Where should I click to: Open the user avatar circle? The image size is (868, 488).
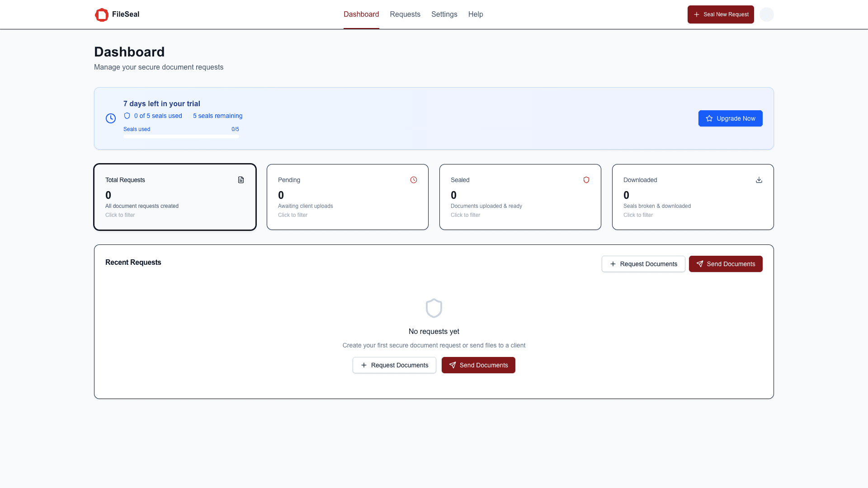766,14
